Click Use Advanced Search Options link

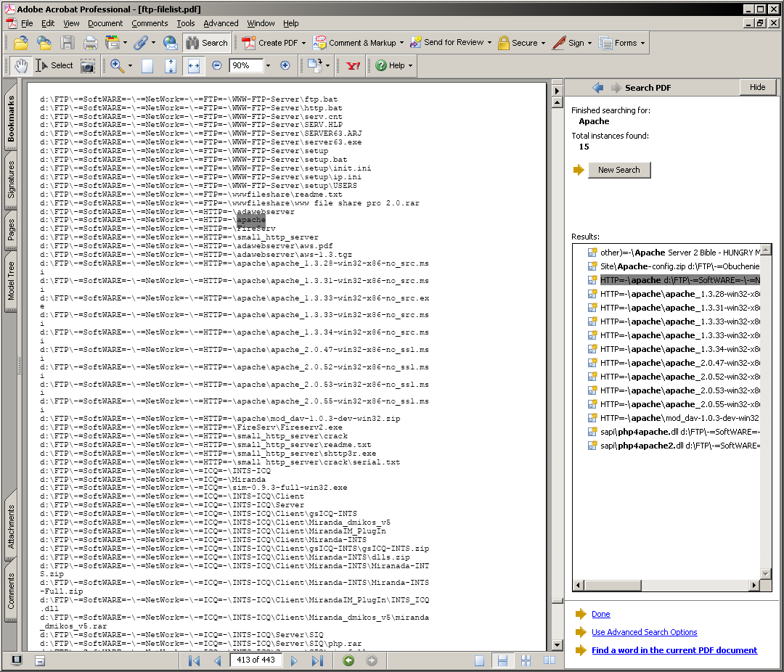click(x=644, y=632)
